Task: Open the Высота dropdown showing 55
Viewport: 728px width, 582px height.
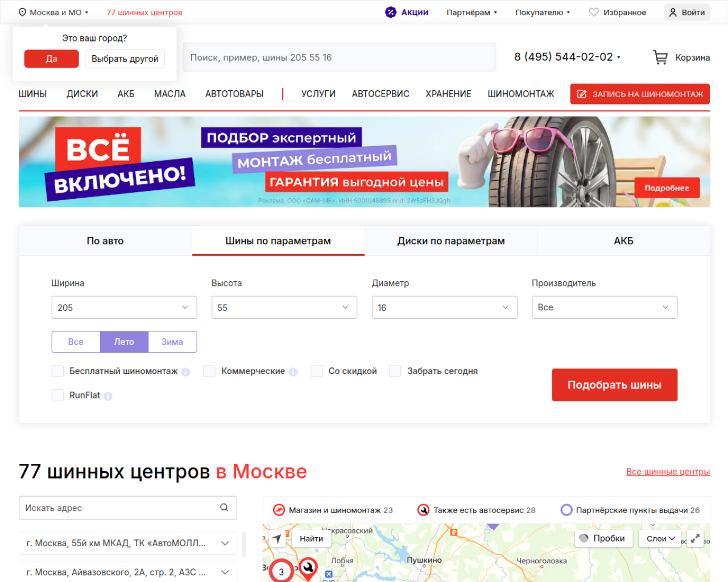Action: 284,307
